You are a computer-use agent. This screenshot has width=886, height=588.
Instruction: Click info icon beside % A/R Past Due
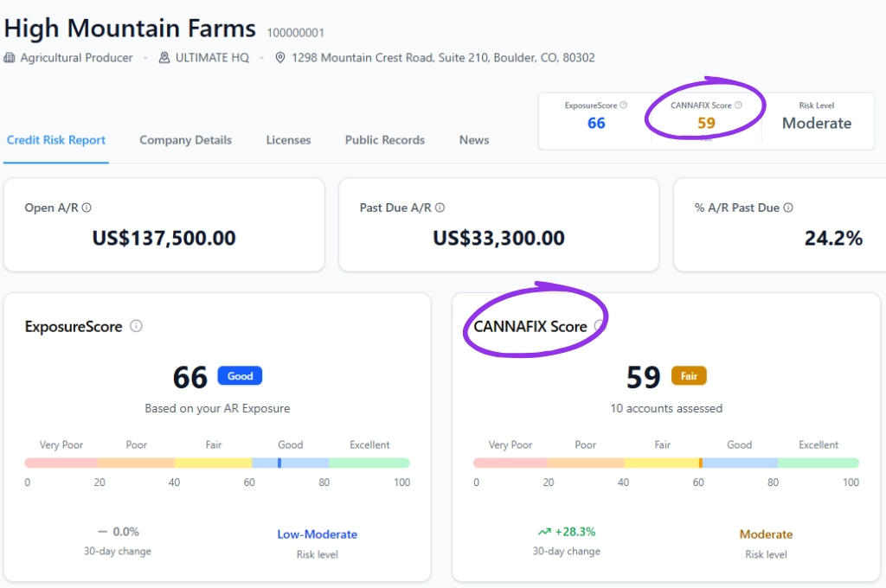(x=788, y=208)
